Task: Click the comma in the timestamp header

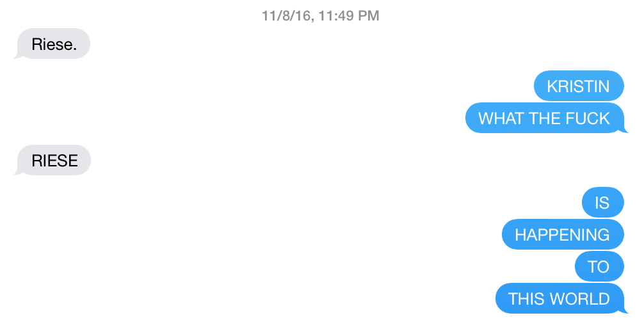Action: tap(311, 20)
